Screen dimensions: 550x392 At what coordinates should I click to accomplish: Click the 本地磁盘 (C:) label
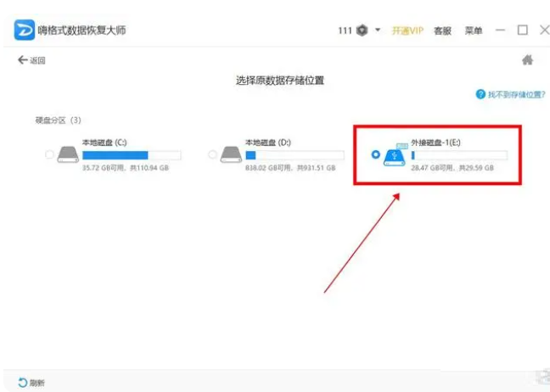click(x=104, y=143)
